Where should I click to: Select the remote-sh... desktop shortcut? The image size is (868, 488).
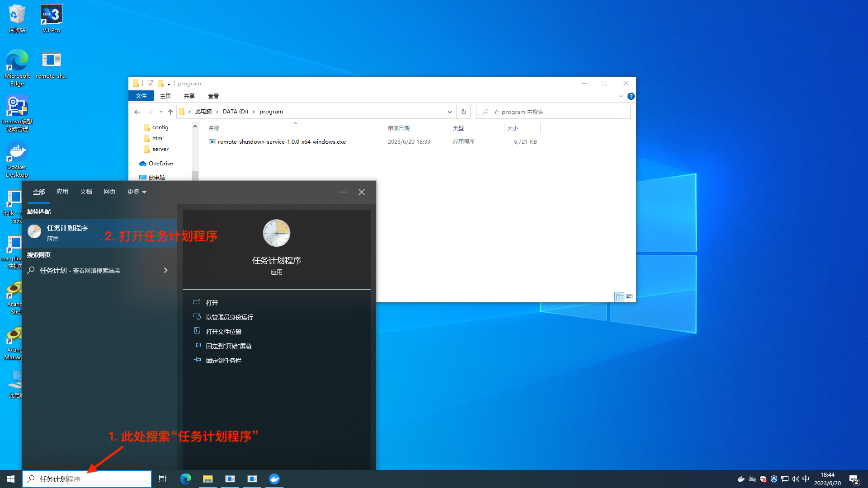coord(51,65)
